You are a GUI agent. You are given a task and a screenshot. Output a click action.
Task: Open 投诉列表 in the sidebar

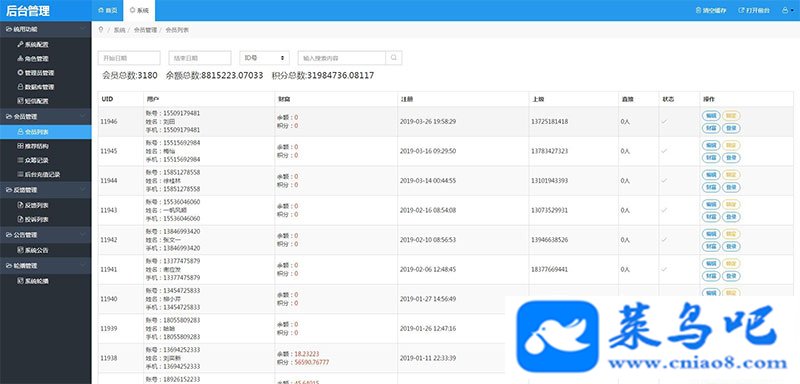click(33, 220)
